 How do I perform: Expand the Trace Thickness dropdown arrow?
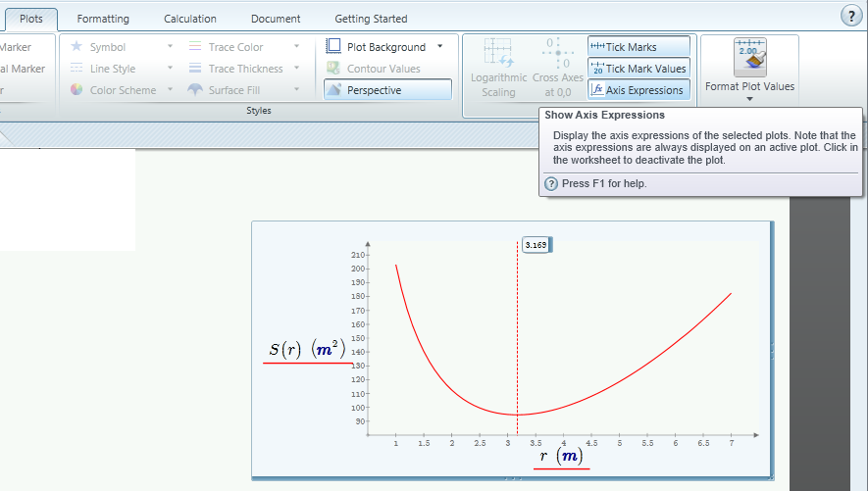[x=297, y=68]
